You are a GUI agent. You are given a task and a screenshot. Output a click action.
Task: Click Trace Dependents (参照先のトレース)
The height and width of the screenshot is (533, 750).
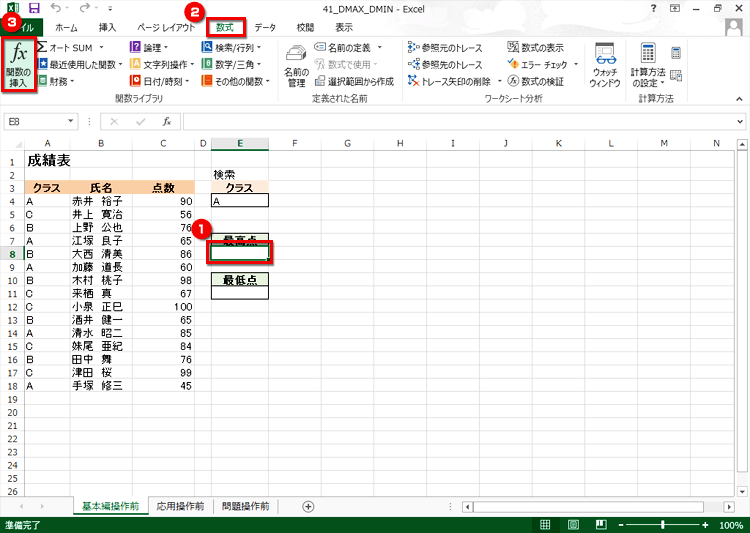pos(445,64)
